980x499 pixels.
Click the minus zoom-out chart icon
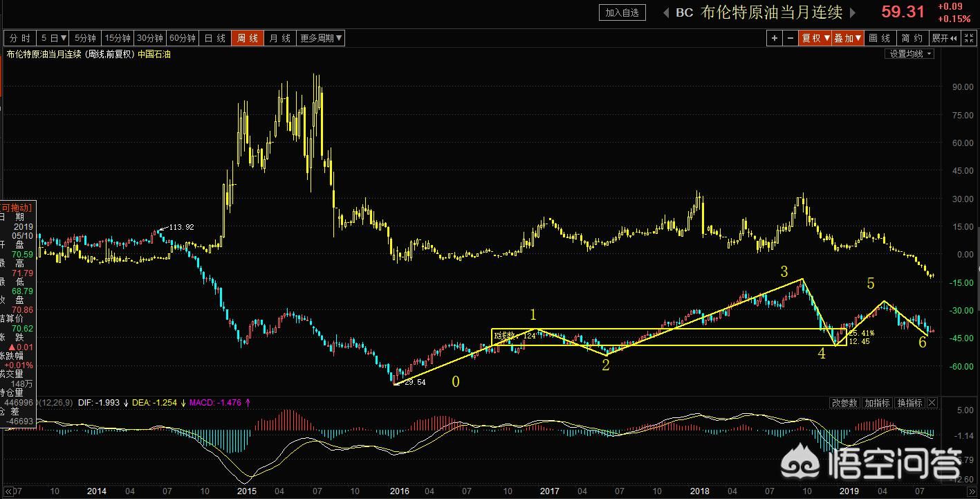point(791,39)
